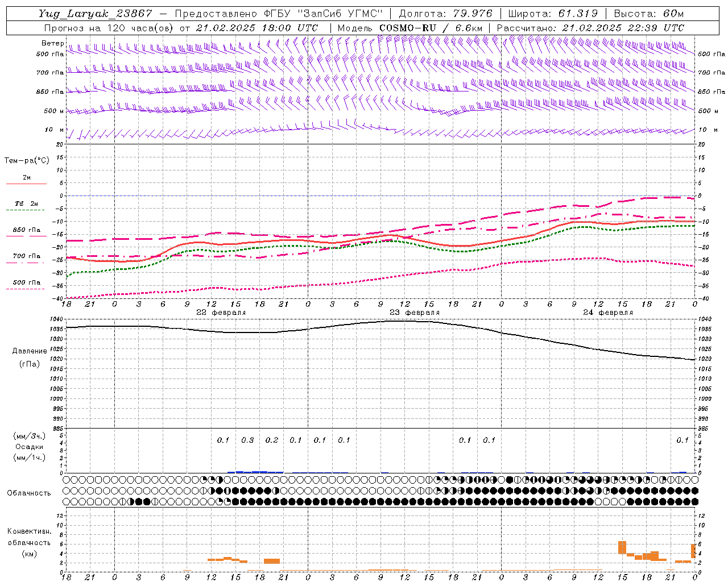Click the Облачность cloud cover label
Image resolution: width=728 pixels, height=582 pixels.
pos(29,493)
